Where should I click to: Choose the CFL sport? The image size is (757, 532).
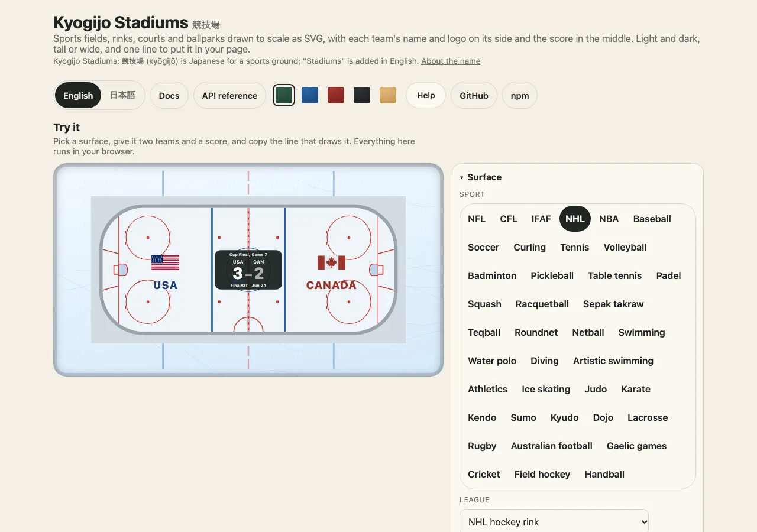[509, 219]
